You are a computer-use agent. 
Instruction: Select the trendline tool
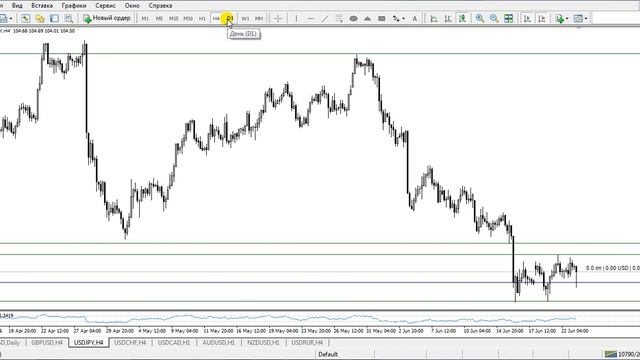pyautogui.click(x=325, y=18)
